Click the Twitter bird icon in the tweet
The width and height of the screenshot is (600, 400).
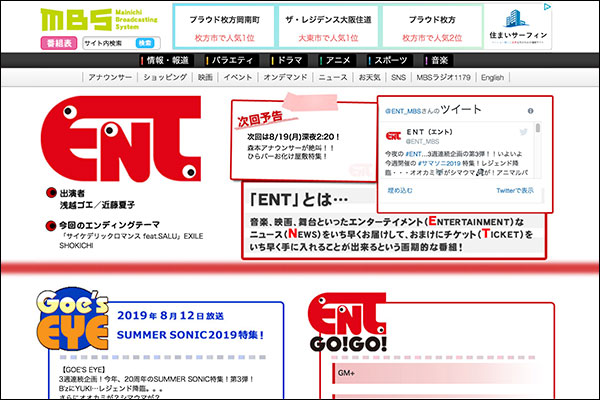[523, 133]
